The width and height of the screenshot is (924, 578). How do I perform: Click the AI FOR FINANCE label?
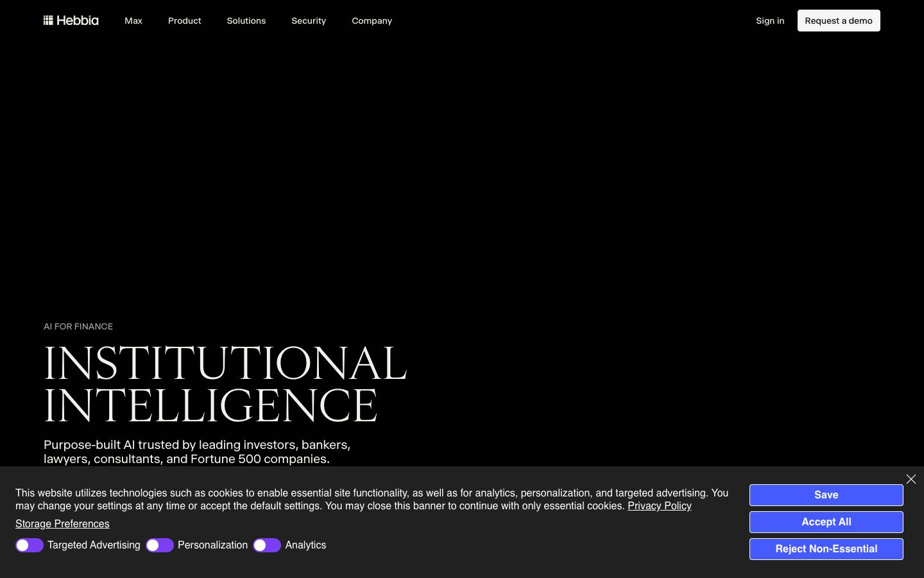(x=78, y=326)
